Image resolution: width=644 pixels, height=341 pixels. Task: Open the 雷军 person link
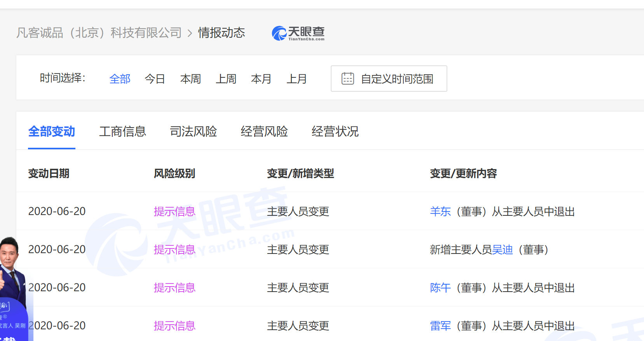point(440,326)
